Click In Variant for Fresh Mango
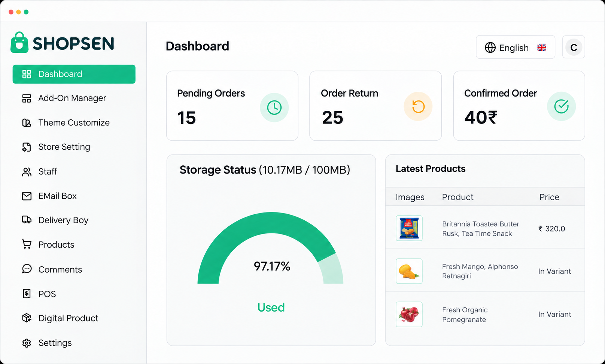605x364 pixels. (555, 271)
